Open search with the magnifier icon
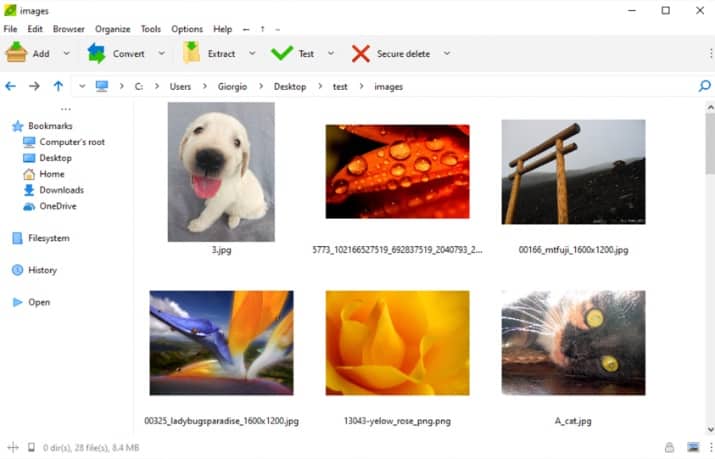 pyautogui.click(x=704, y=87)
